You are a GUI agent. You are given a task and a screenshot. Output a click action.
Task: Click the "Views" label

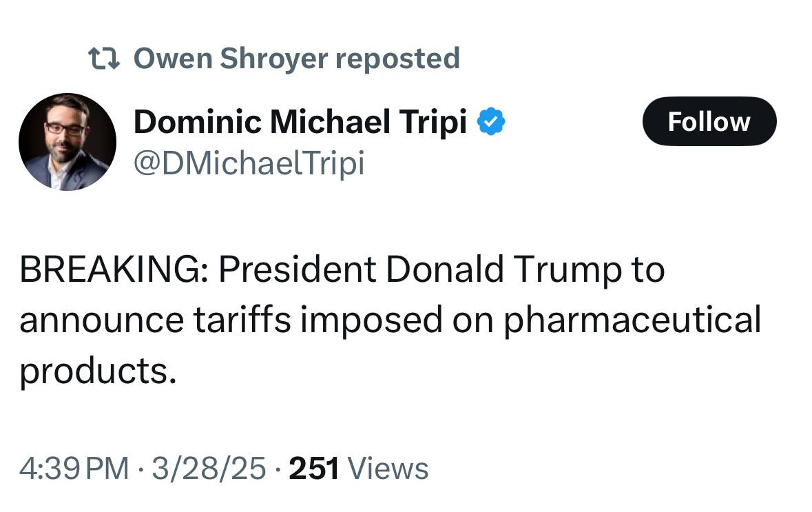tap(388, 469)
